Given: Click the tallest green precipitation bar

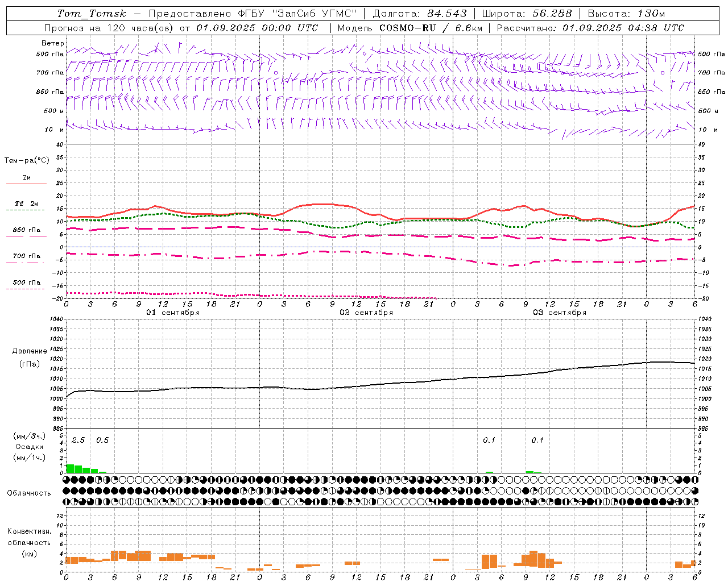Looking at the screenshot, I should (x=70, y=468).
